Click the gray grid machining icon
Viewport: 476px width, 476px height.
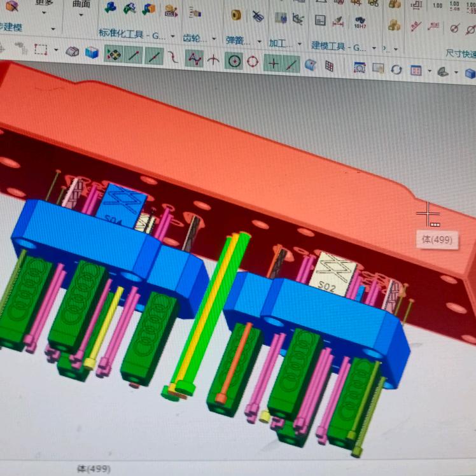(281, 18)
